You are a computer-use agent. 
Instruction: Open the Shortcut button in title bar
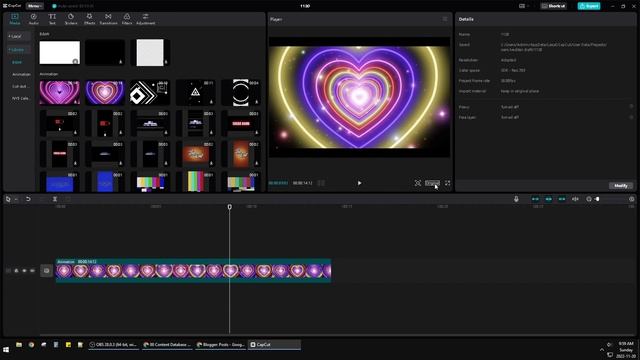click(x=553, y=6)
